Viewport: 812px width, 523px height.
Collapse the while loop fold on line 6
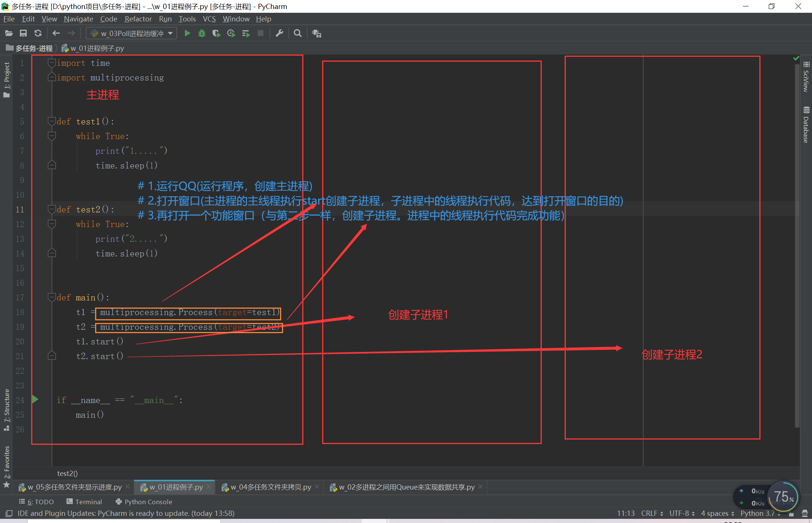[52, 136]
